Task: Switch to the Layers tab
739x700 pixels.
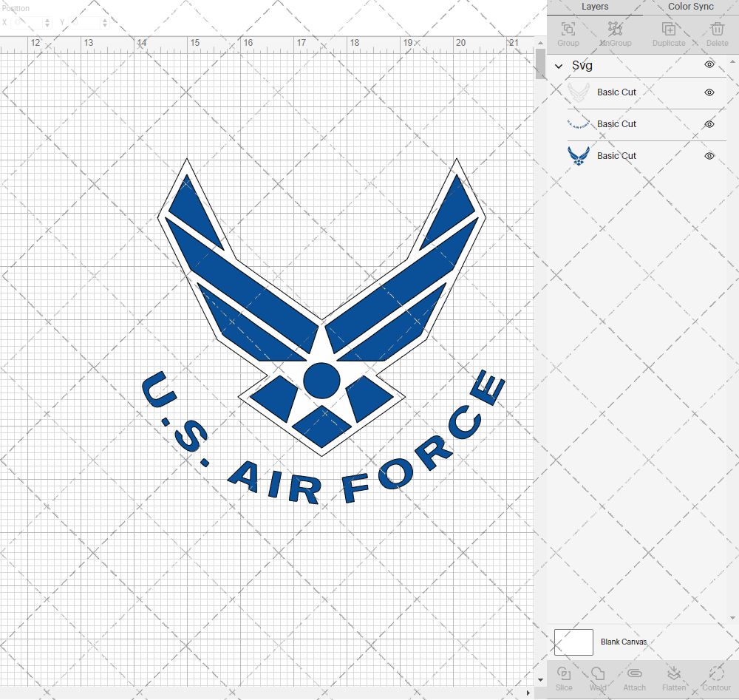Action: click(595, 7)
